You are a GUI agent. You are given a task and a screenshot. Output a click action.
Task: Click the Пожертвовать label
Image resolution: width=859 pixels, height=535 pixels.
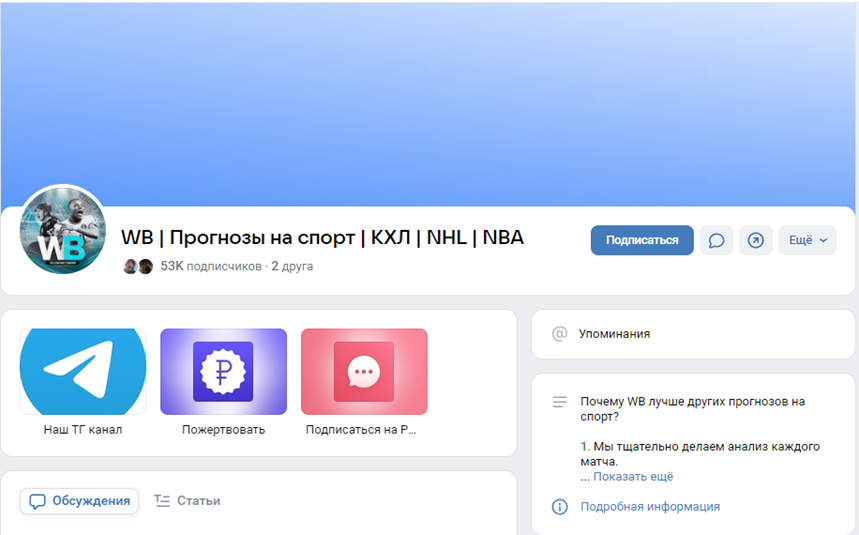(224, 430)
